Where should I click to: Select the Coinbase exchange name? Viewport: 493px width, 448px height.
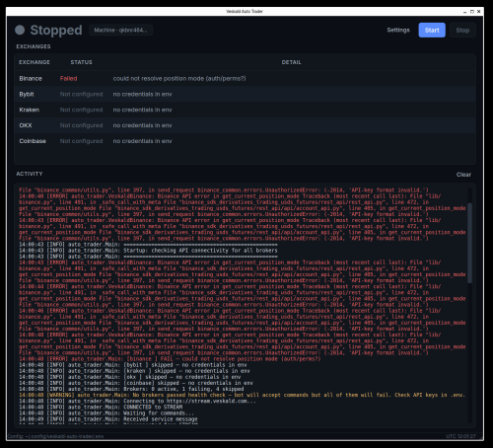click(33, 141)
